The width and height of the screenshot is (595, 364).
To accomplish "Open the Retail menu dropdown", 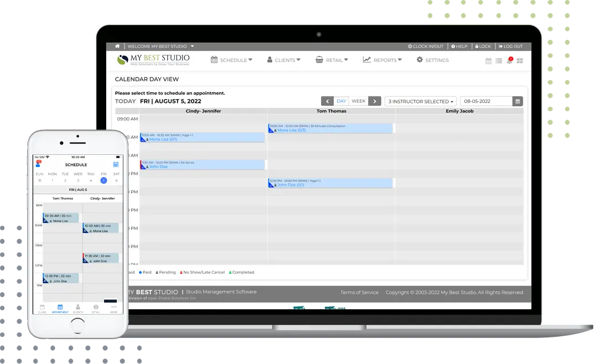I will coord(332,60).
